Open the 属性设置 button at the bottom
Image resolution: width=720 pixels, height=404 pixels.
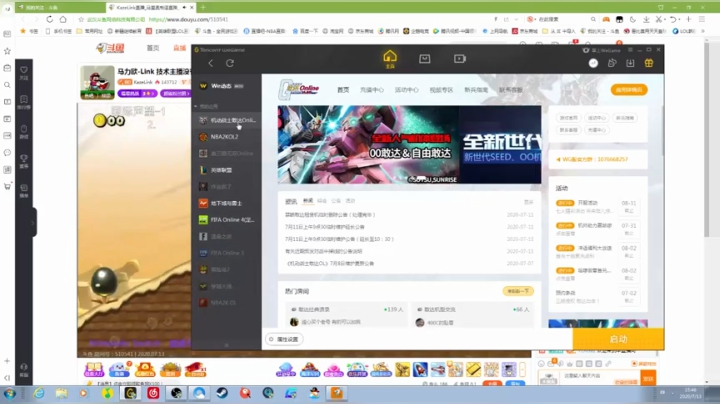pos(284,339)
